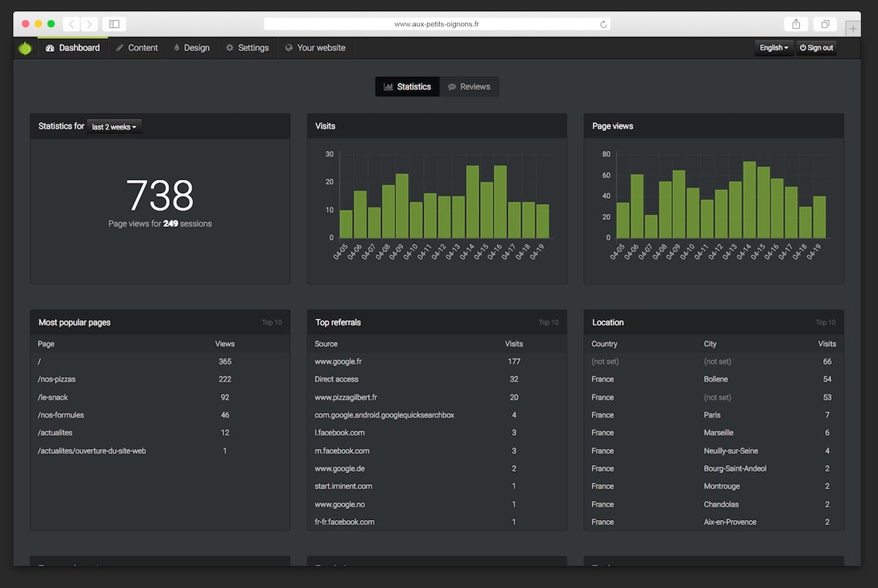Click the 04-14 bar in Visits chart
878x588 pixels.
click(473, 202)
